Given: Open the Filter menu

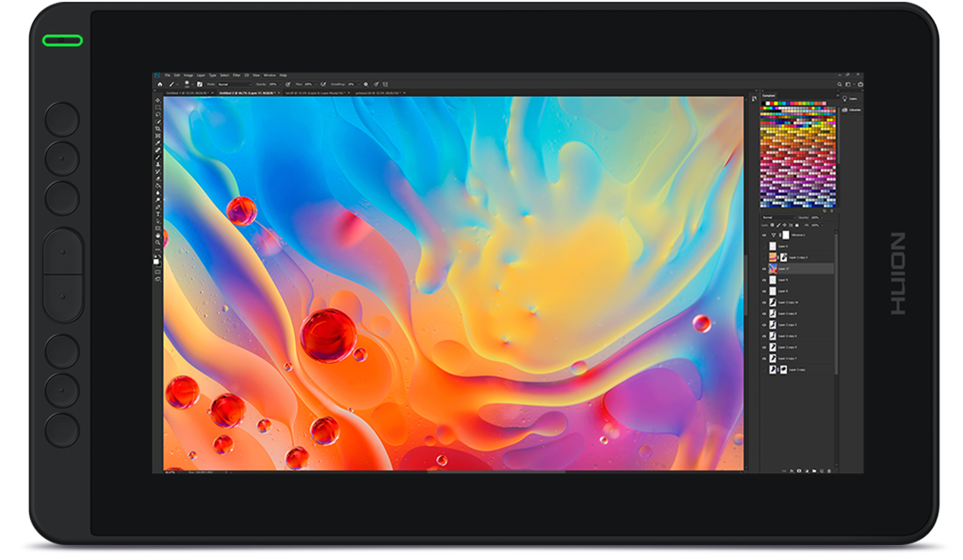Looking at the screenshot, I should (236, 75).
